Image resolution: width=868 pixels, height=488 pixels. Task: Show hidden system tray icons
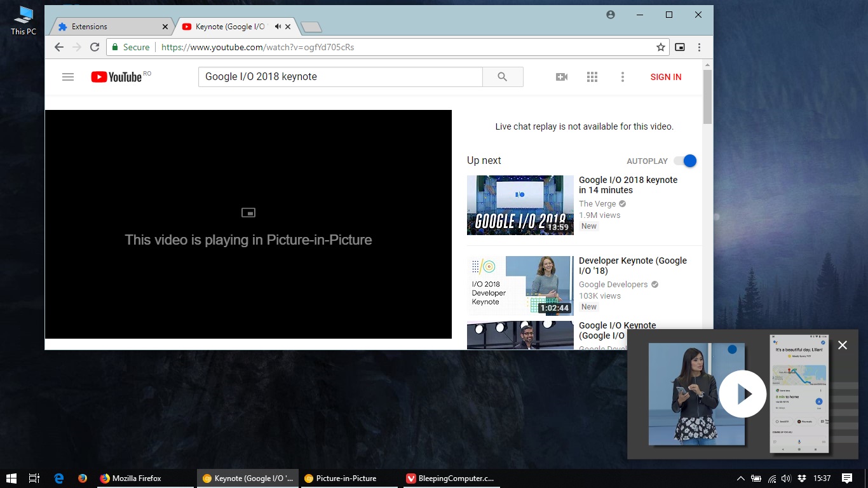(740, 478)
